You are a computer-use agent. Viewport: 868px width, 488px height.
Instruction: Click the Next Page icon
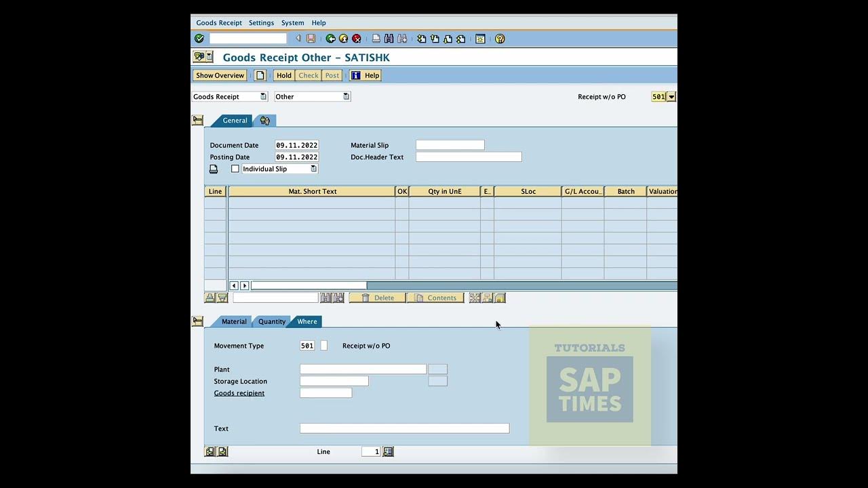(x=448, y=39)
